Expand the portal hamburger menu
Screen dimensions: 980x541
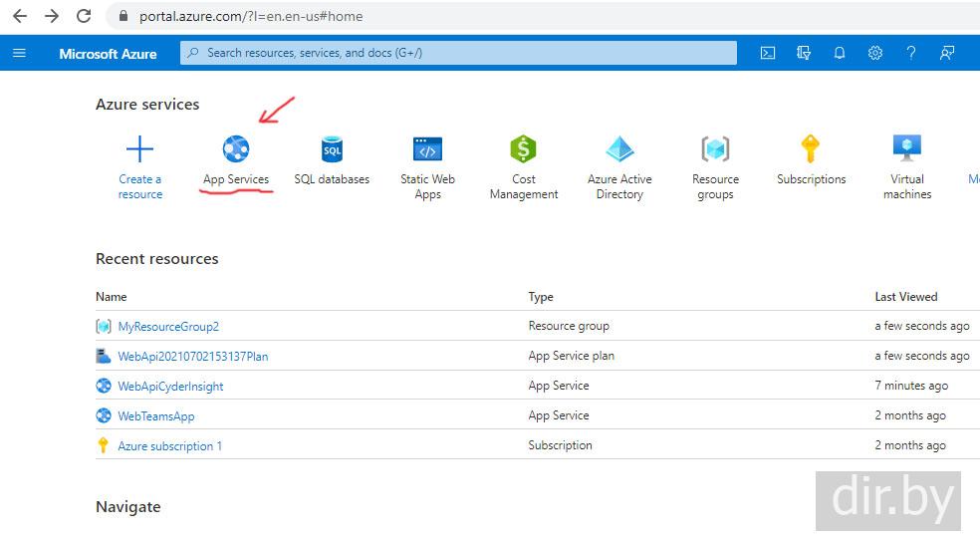pyautogui.click(x=19, y=53)
